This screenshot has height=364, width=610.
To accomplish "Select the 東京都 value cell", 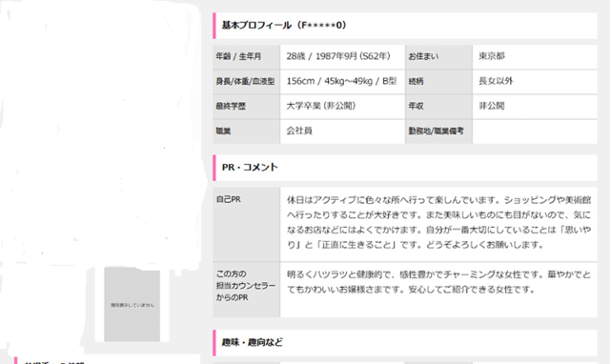I will pyautogui.click(x=535, y=57).
